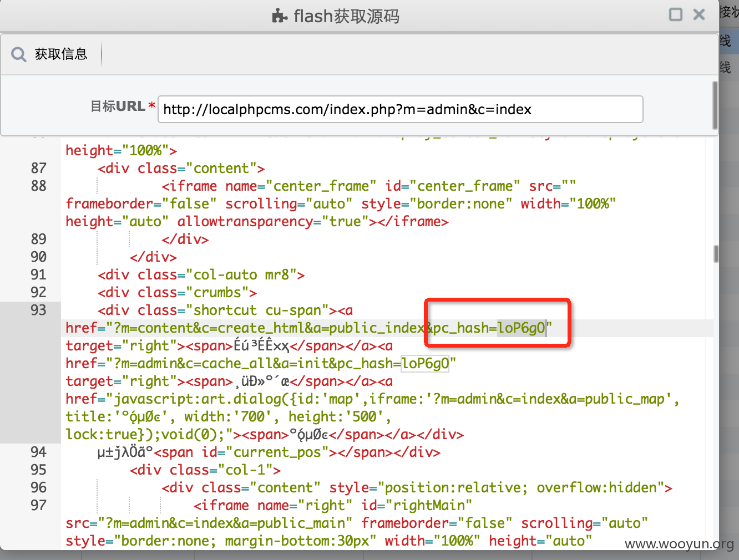
Task: Click the flash获取源码 title text
Action: tap(346, 16)
